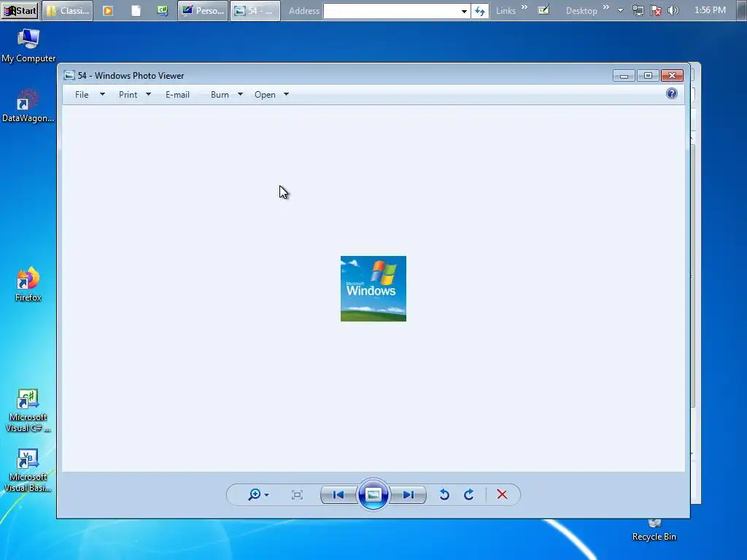Viewport: 747px width, 560px height.
Task: Open the File menu
Action: coord(82,95)
